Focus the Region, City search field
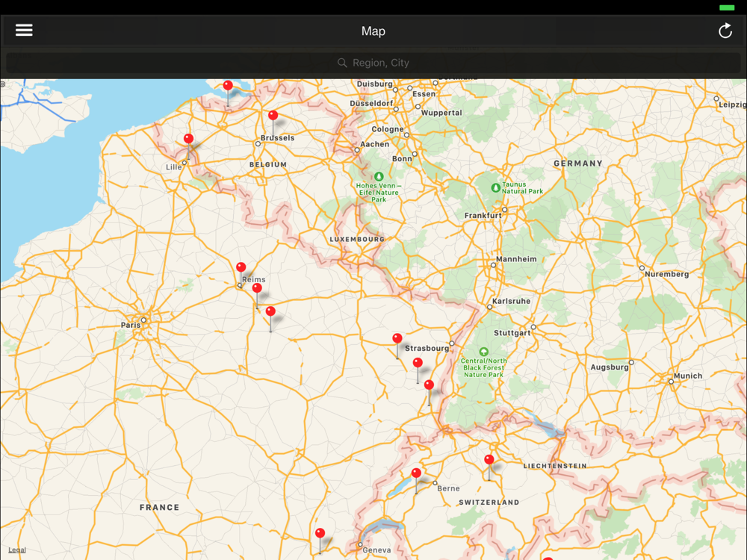Viewport: 747px width, 560px height. pos(373,63)
